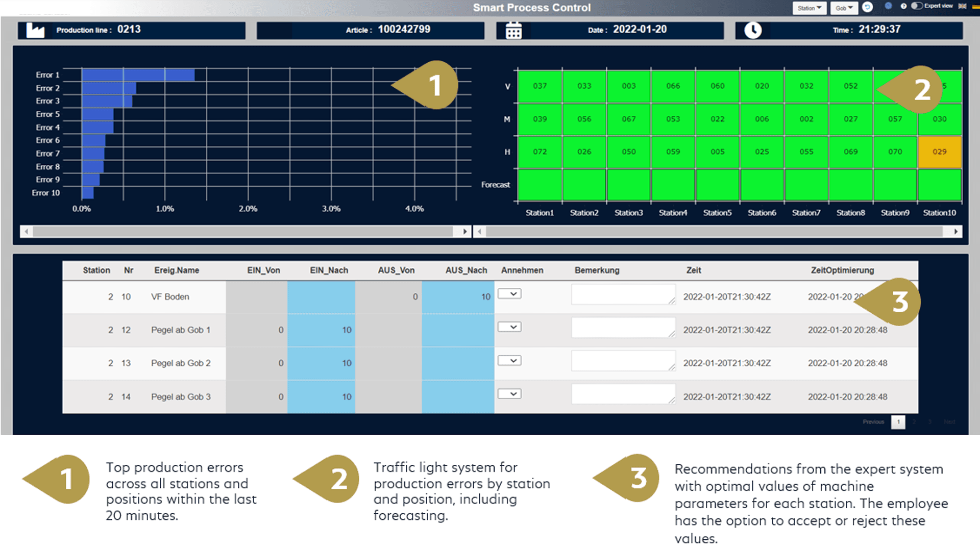Sort table by ZeitOptimierung column header
The width and height of the screenshot is (980, 551).
click(842, 270)
